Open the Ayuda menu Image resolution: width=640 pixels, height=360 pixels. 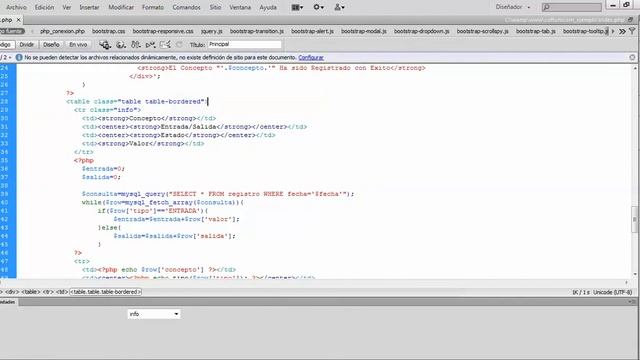[x=268, y=7]
